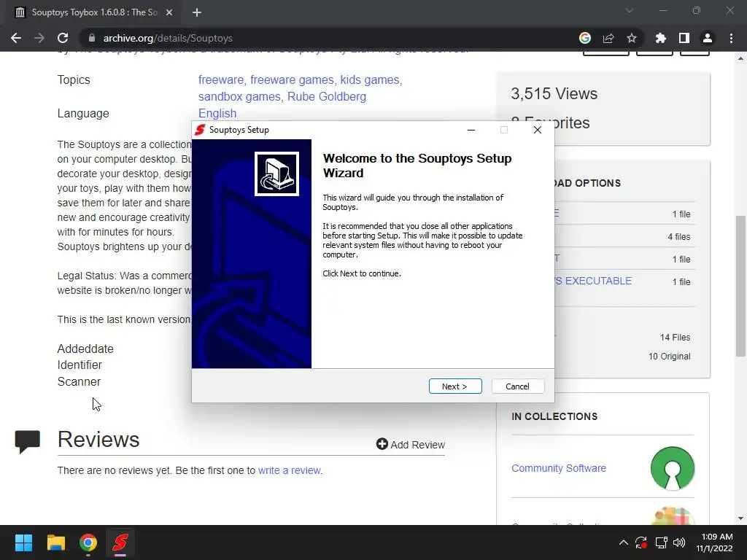
Task: Close the Souptoys Toybox tab
Action: pyautogui.click(x=169, y=12)
